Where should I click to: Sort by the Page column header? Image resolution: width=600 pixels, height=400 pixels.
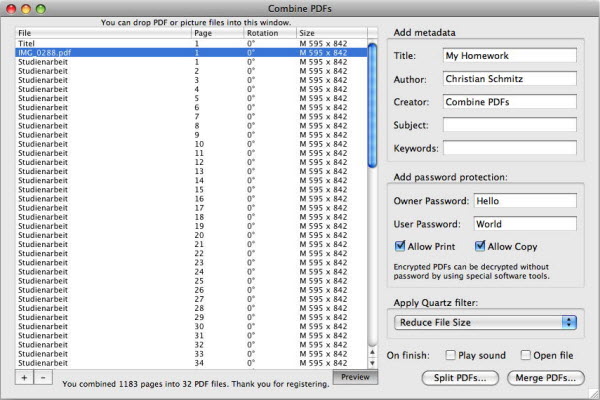point(217,33)
